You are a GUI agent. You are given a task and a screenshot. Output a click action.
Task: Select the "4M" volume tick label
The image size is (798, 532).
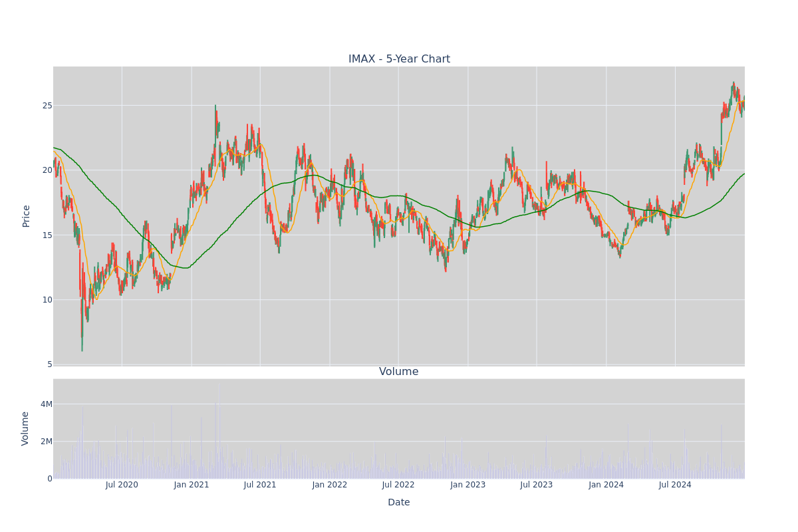pyautogui.click(x=47, y=404)
